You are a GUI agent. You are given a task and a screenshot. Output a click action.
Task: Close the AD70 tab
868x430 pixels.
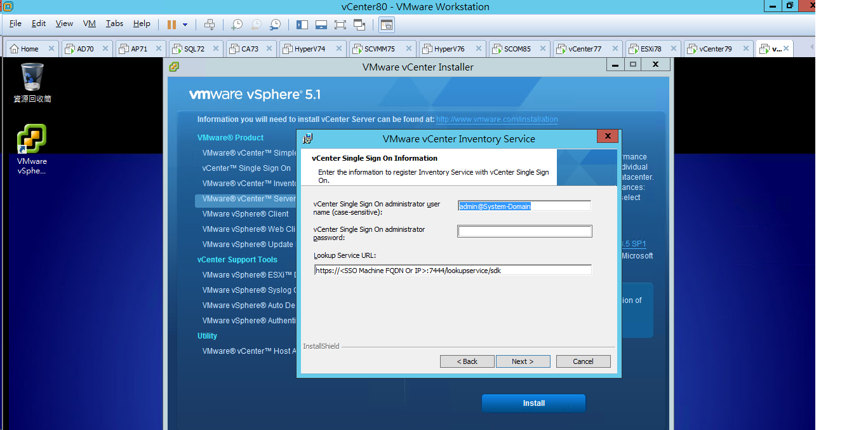pyautogui.click(x=105, y=49)
